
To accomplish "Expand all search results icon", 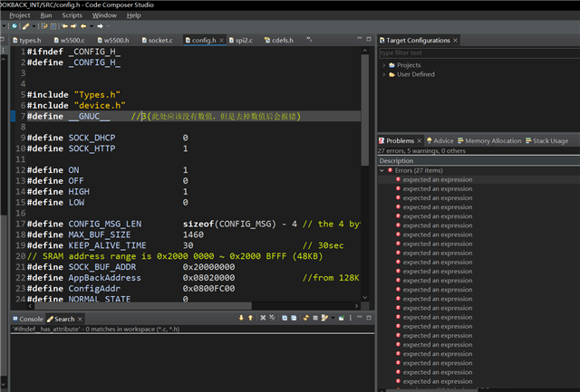I will click(285, 319).
